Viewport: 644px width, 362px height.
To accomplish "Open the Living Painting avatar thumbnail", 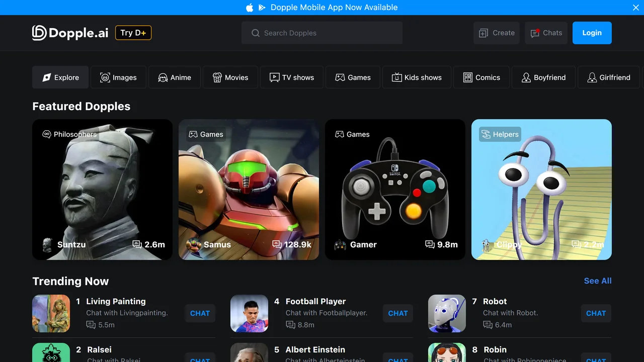I will (x=51, y=313).
